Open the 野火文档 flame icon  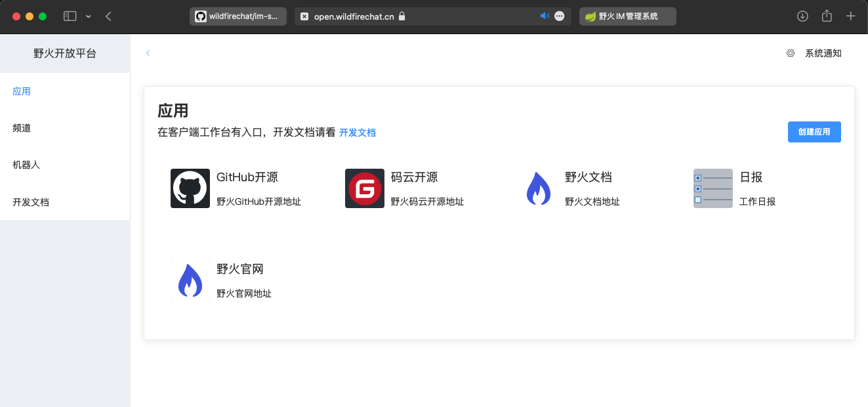(x=539, y=188)
